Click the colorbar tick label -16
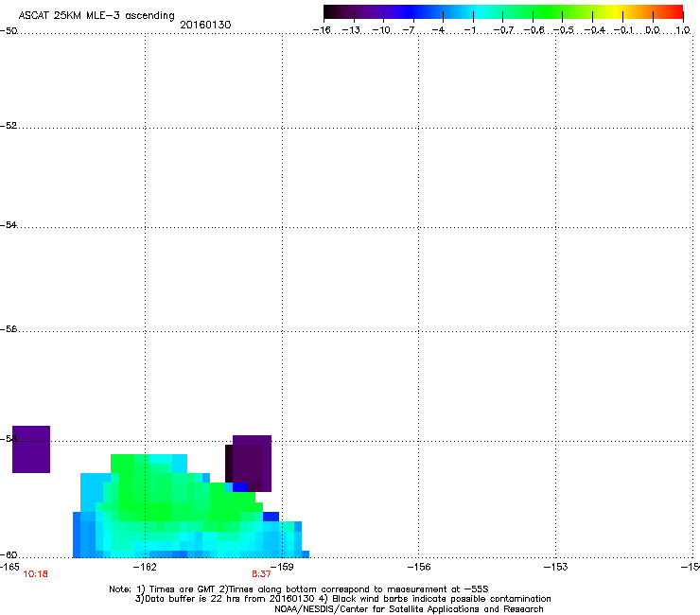Viewport: 700px width, 615px height. coord(322,30)
